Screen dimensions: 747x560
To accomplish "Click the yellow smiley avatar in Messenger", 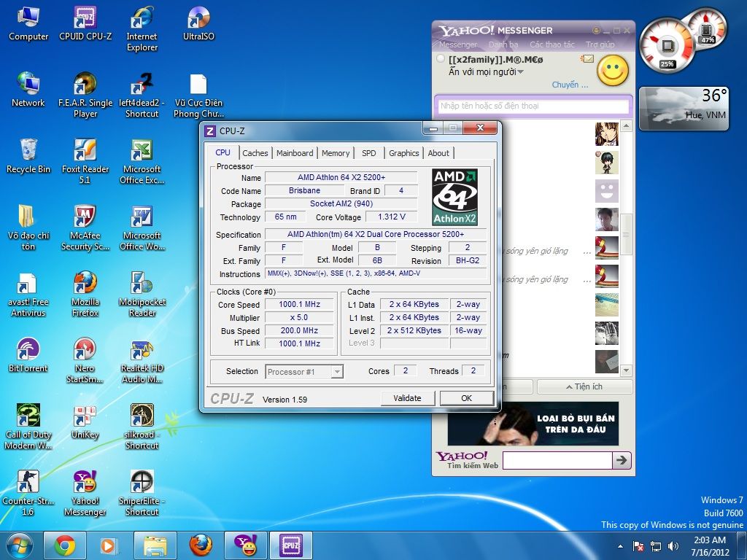I will (x=613, y=71).
